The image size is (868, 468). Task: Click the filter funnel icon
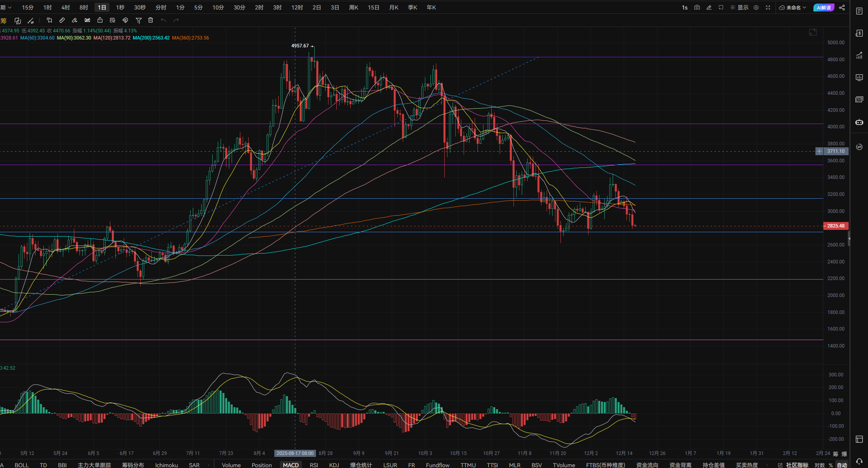click(138, 20)
